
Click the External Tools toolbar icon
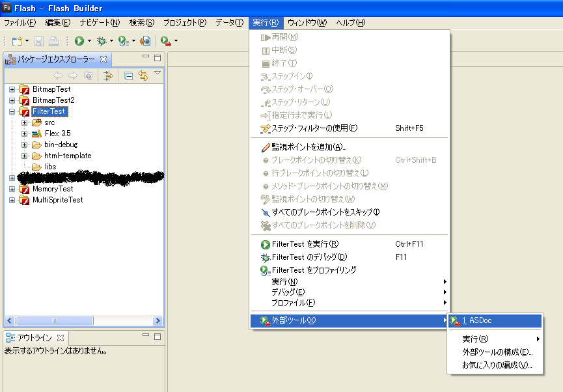point(165,41)
